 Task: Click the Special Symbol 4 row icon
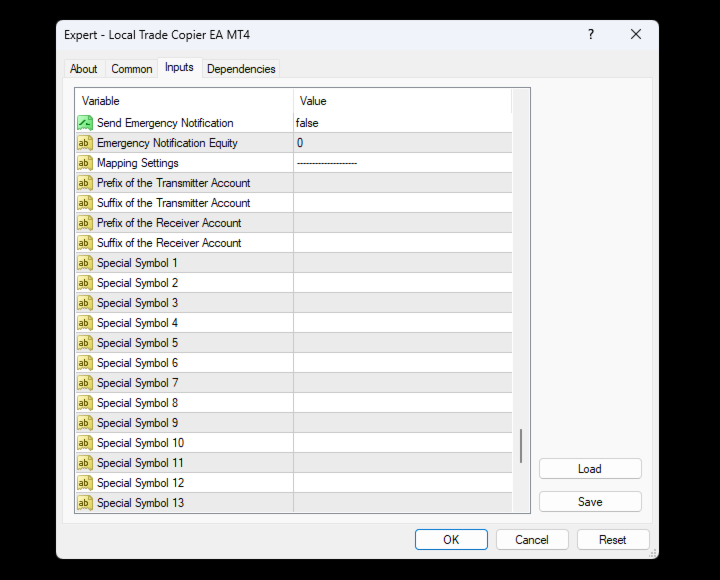click(85, 323)
